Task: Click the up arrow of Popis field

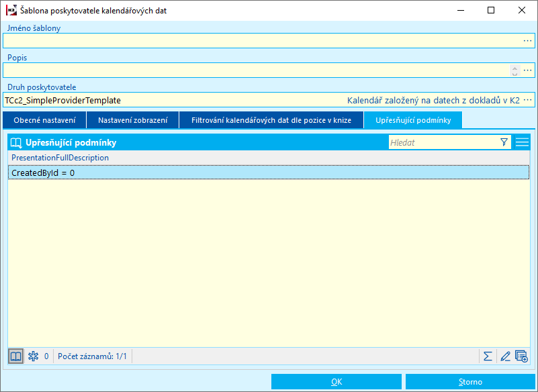Action: point(514,68)
